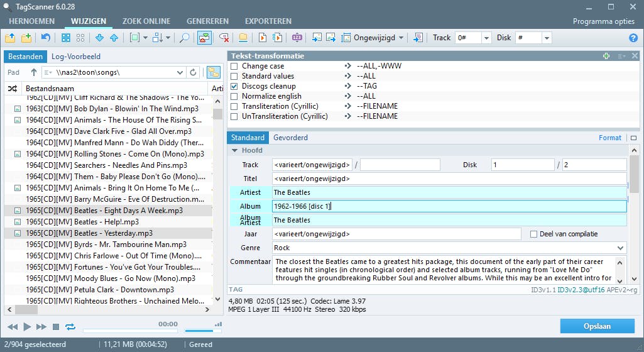Tick the Deel van compilatie checkbox

click(534, 234)
